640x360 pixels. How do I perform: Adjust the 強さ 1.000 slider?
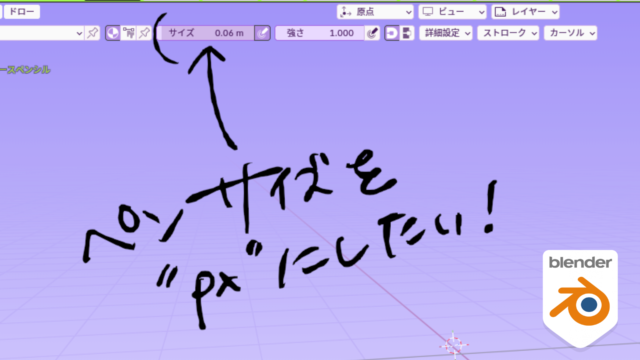point(320,33)
